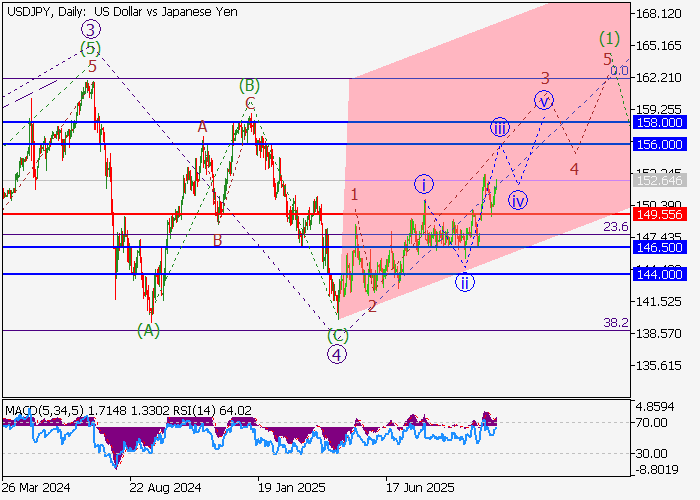Select the 23.6 Fibonacci level label
Viewport: 700px width, 500px height.
point(615,228)
